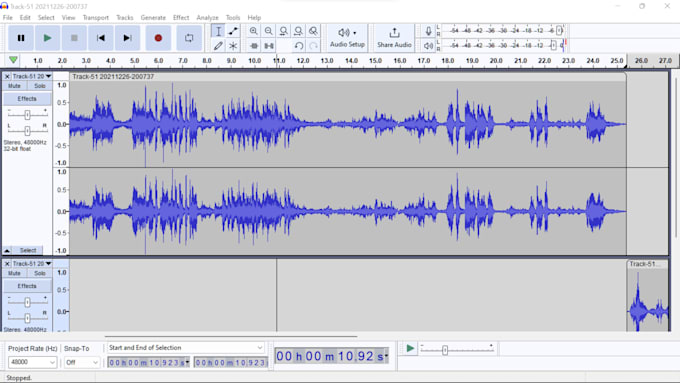Select the Draw (pencil) tool
Viewport: 680px width, 383px height.
coord(218,46)
